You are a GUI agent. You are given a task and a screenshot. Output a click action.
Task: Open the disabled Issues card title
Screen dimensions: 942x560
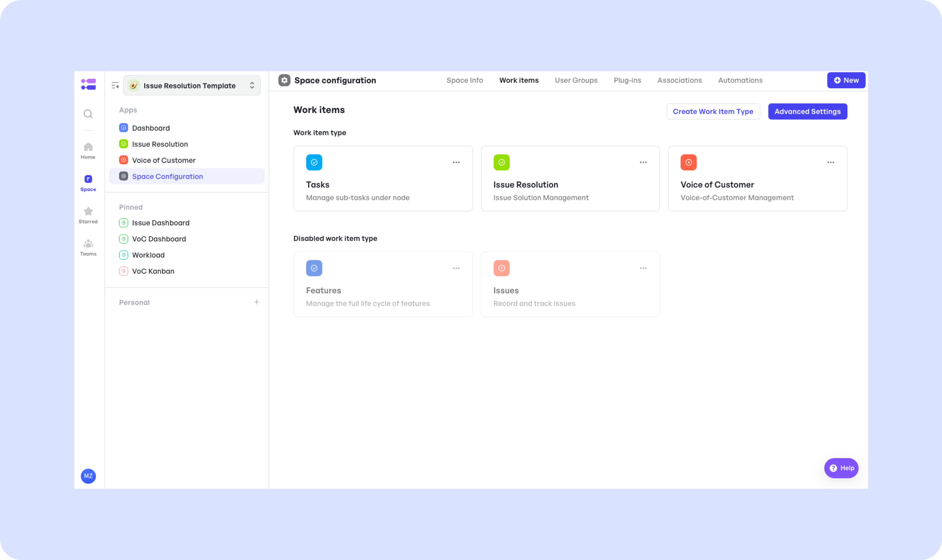pos(506,291)
